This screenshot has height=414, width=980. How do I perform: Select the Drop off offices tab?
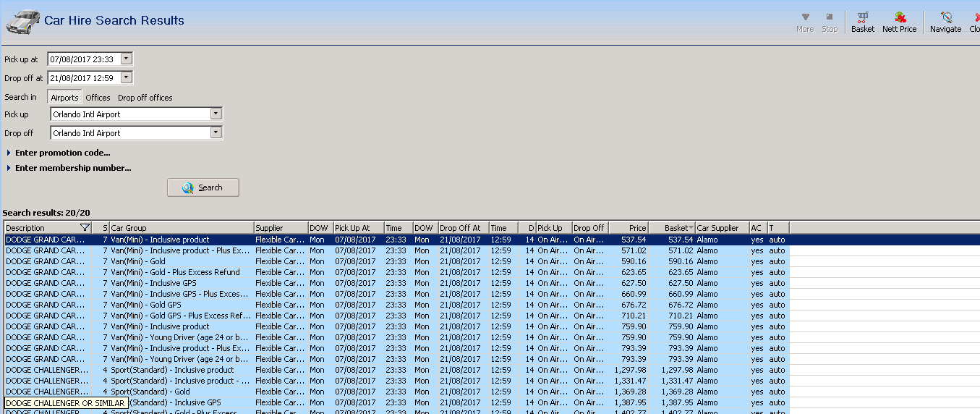[x=145, y=98]
